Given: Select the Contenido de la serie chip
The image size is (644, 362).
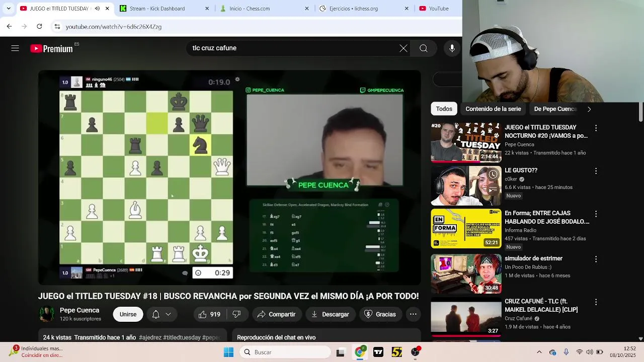Looking at the screenshot, I should [493, 109].
